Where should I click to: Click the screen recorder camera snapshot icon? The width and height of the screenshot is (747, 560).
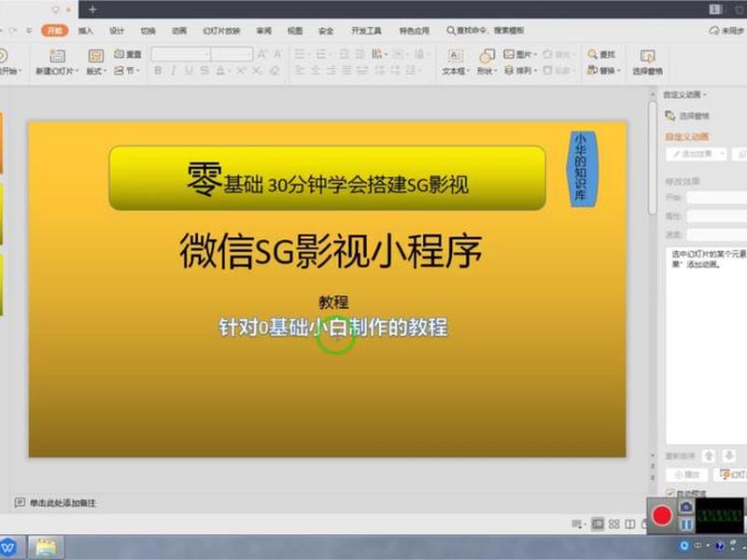click(x=686, y=507)
